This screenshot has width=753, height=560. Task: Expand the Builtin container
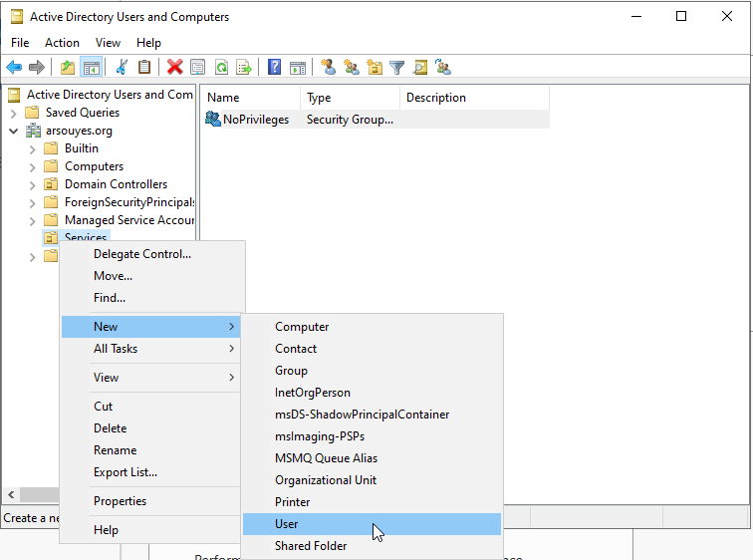tap(33, 149)
